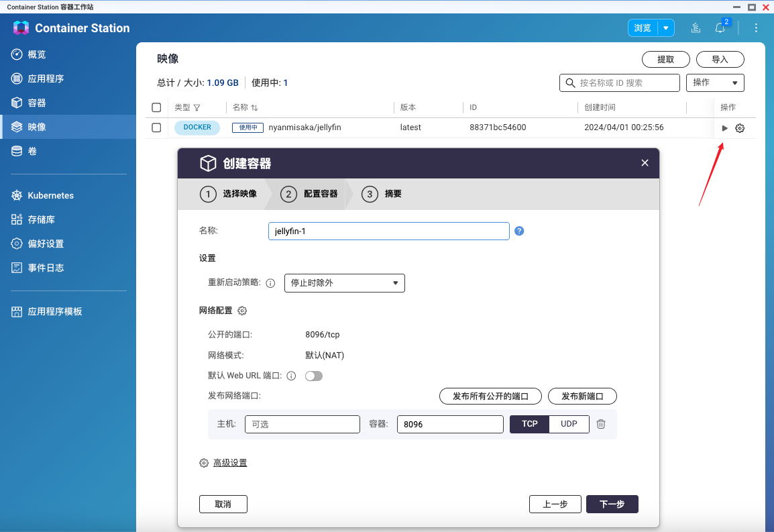Viewport: 774px width, 532px height.
Task: Click the nyanmisaka/jellyfin image name
Action: (305, 127)
